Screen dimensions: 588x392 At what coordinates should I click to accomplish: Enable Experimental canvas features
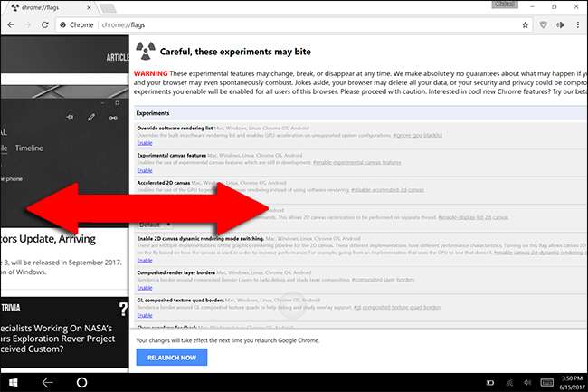point(145,170)
